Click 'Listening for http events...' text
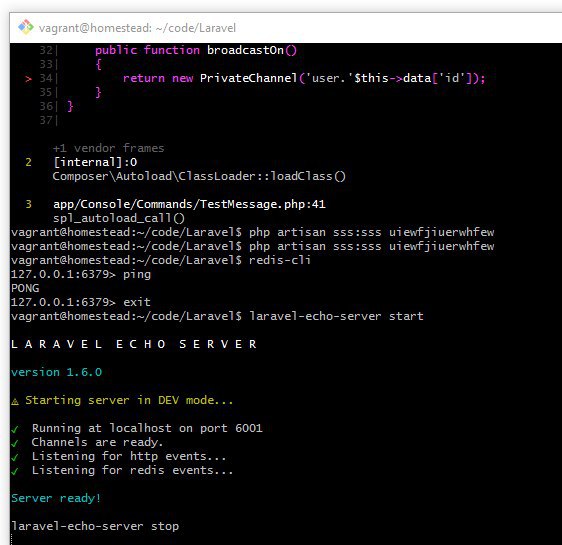The image size is (562, 545). [129, 456]
